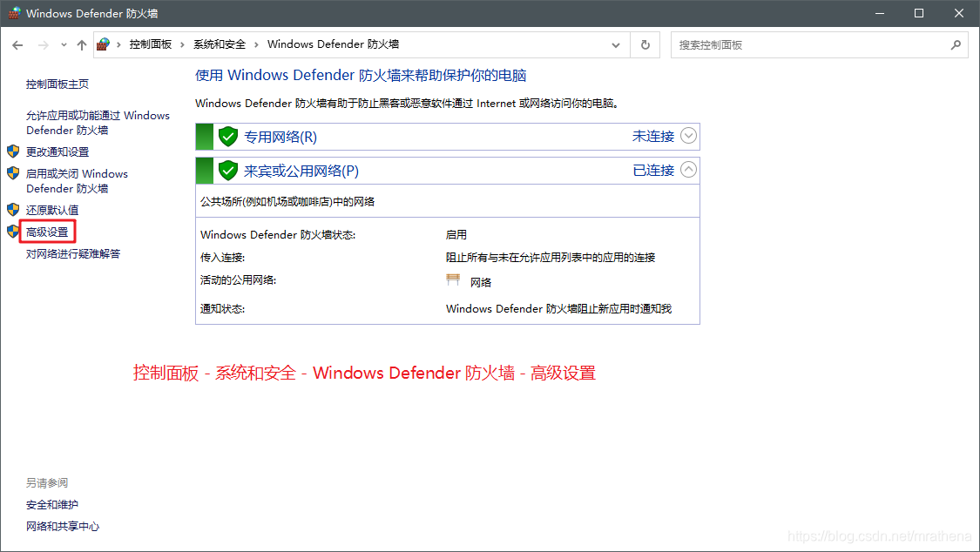The image size is (980, 552).
Task: Click the search magnifier icon
Action: pyautogui.click(x=956, y=45)
